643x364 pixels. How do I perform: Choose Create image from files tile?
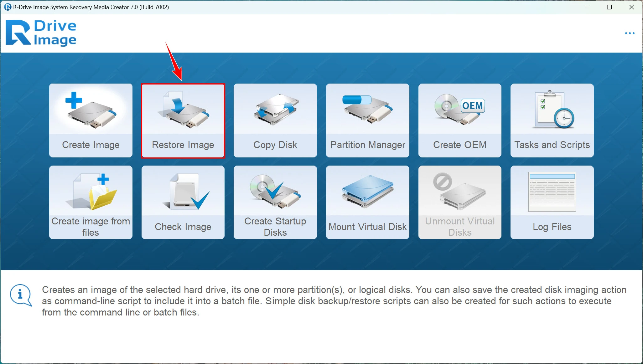point(91,203)
